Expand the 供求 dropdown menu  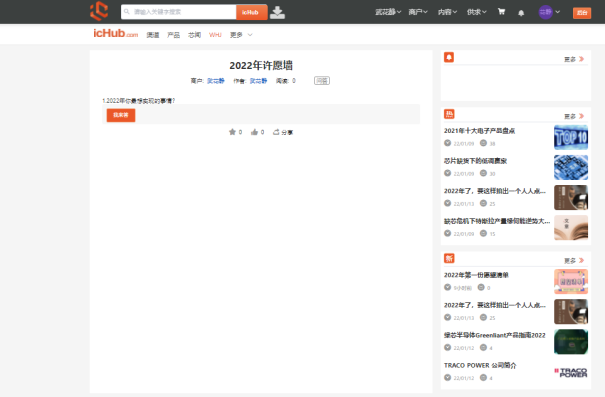pyautogui.click(x=477, y=12)
